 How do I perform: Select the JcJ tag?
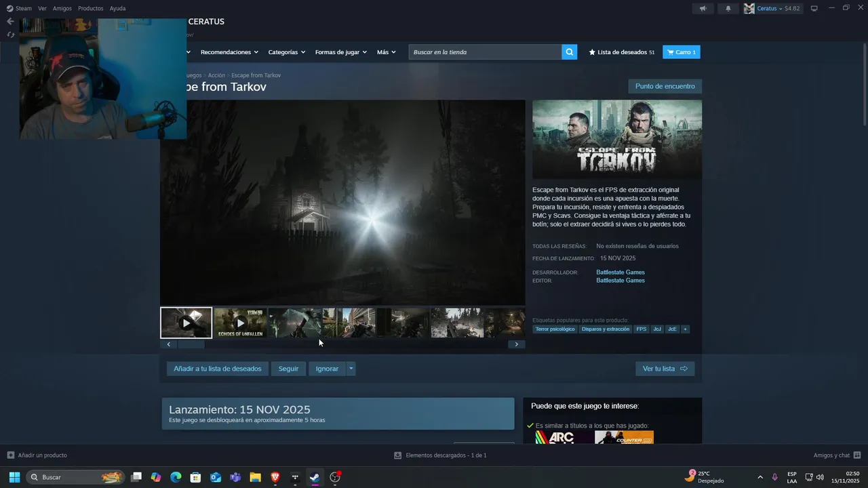(x=657, y=329)
